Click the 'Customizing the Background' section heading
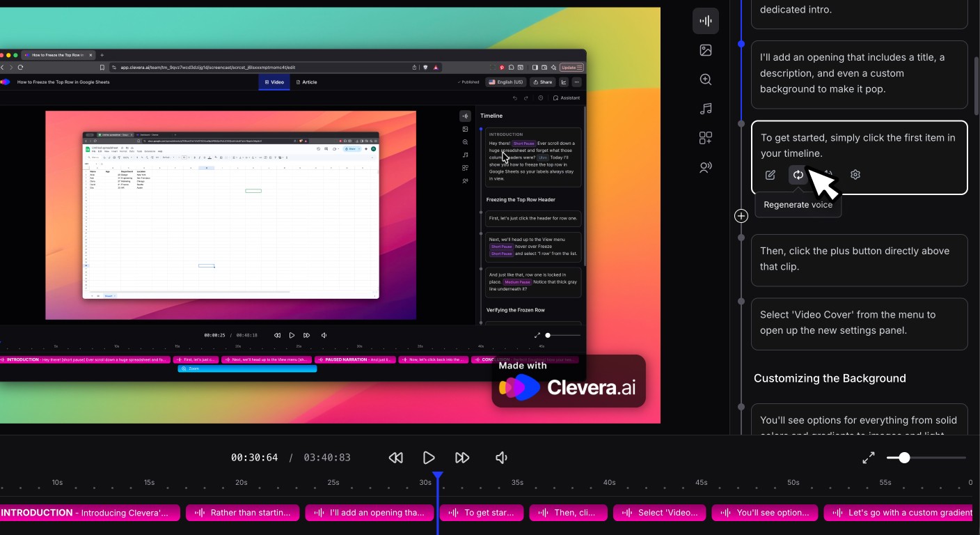This screenshot has width=980, height=535. pyautogui.click(x=830, y=378)
